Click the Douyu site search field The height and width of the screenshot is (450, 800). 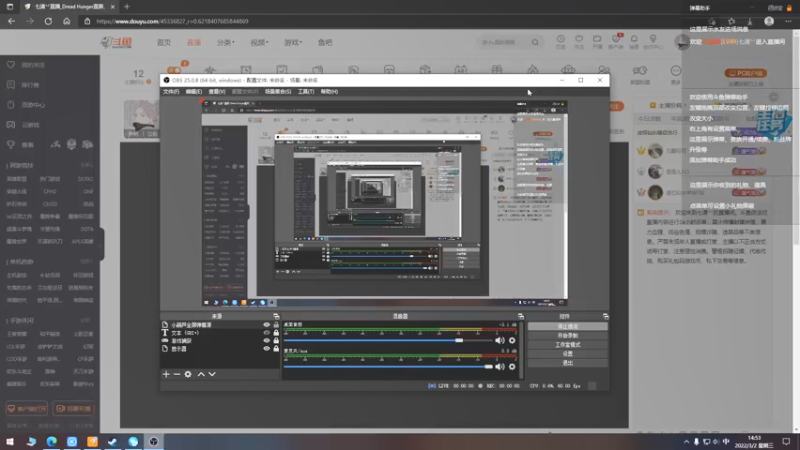click(504, 42)
